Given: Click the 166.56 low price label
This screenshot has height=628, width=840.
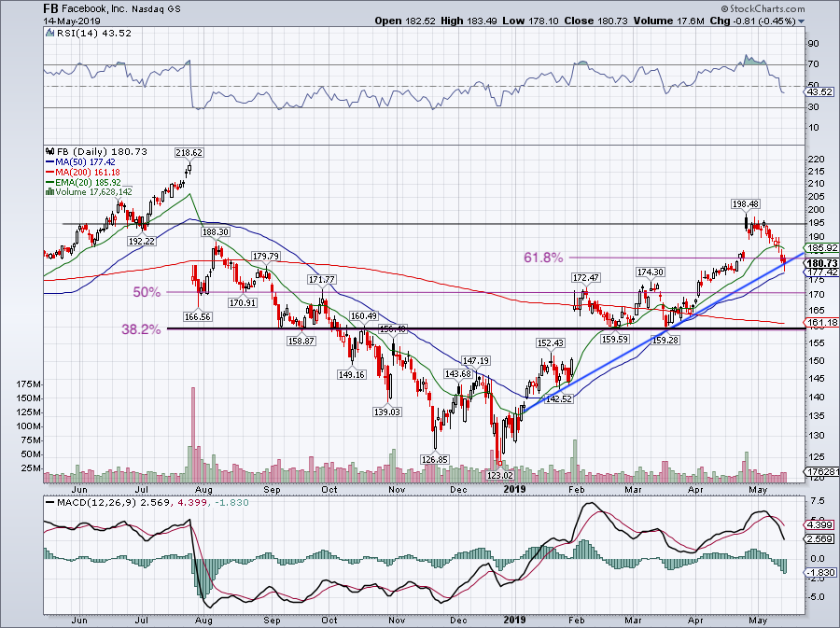Looking at the screenshot, I should tap(197, 316).
